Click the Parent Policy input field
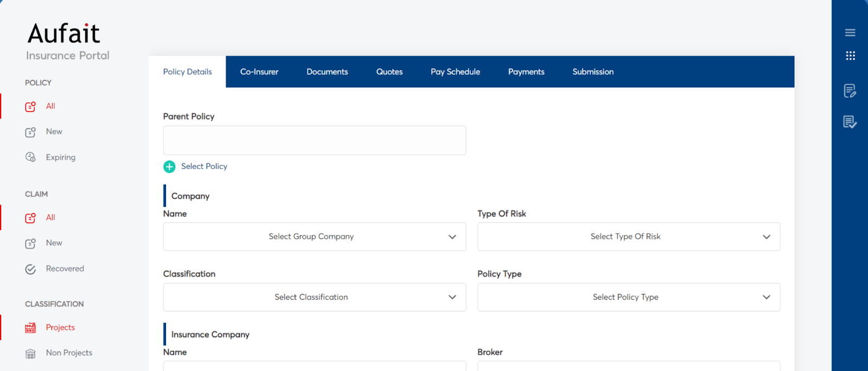 tap(315, 140)
